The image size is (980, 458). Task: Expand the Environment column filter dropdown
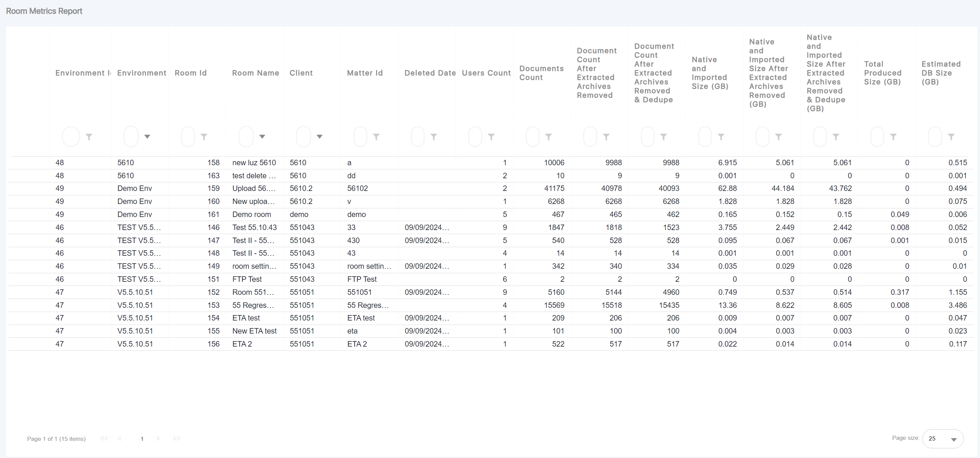[x=147, y=136]
